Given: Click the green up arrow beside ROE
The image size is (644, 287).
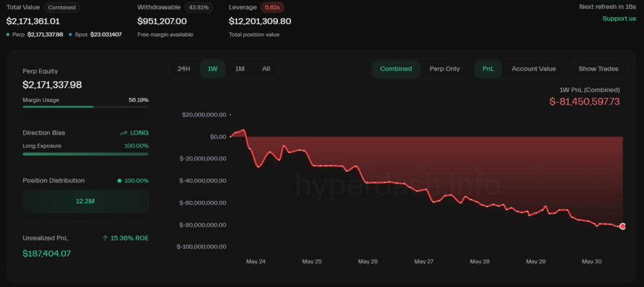Looking at the screenshot, I should pyautogui.click(x=105, y=238).
